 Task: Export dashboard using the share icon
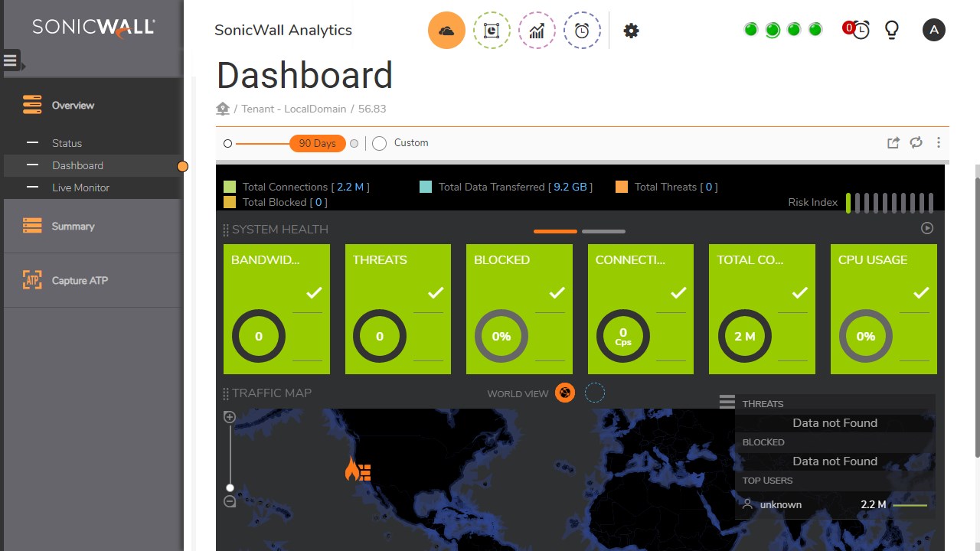pos(893,142)
